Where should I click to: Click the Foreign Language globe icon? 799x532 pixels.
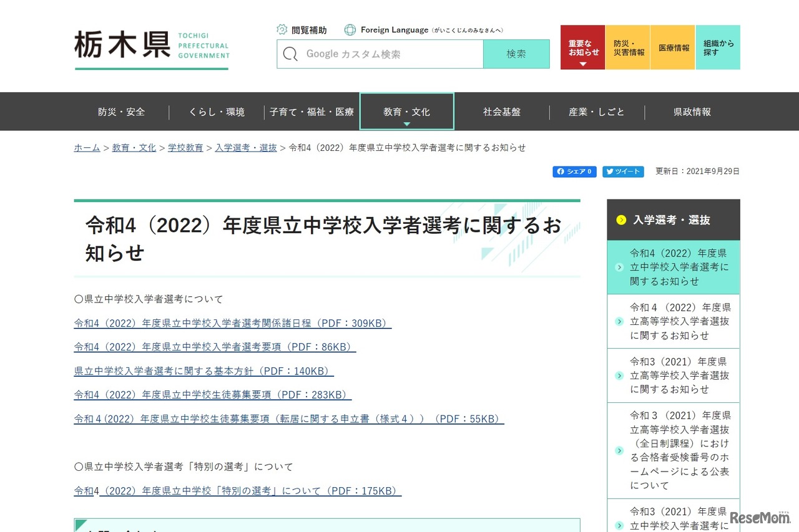(350, 29)
